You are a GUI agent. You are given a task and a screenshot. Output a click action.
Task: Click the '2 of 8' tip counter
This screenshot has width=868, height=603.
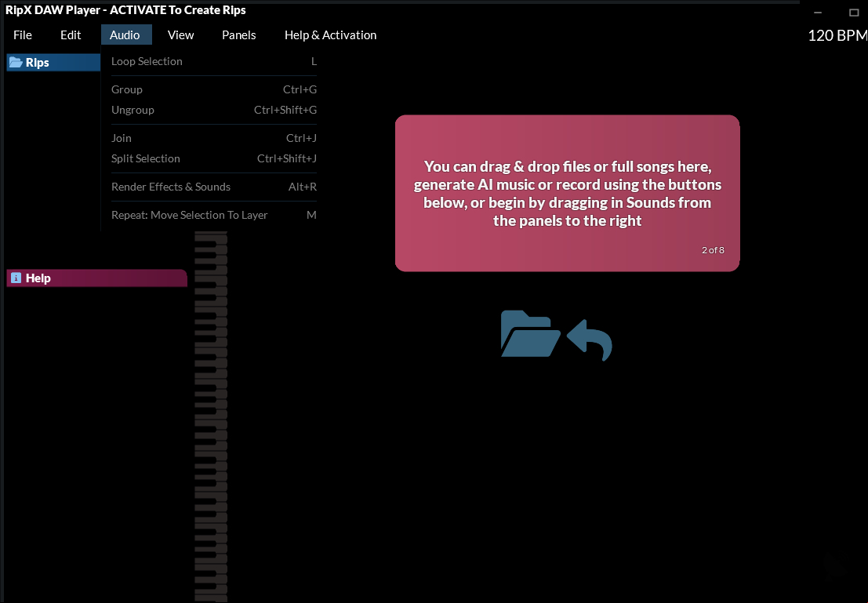713,250
